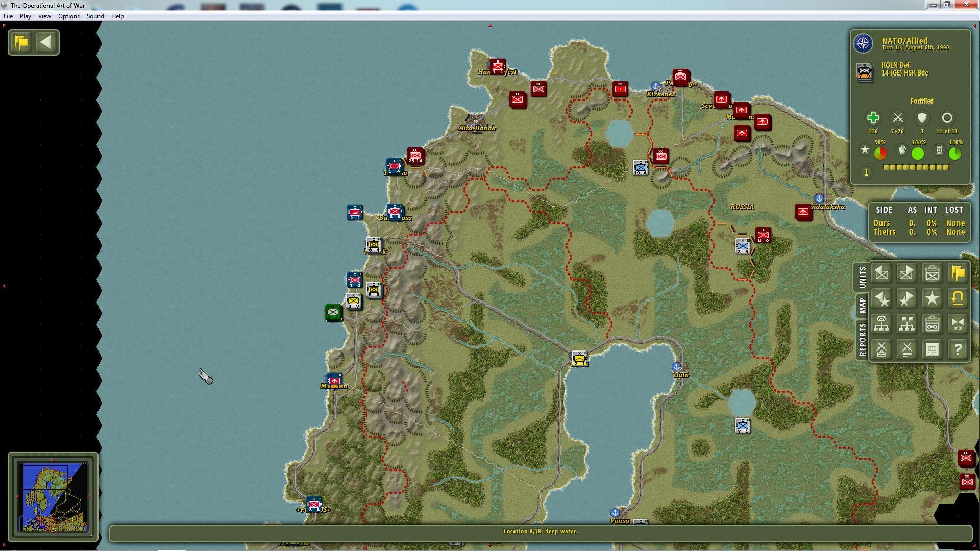Click the yellow segmented bar in unit panel
This screenshot has height=551, width=980.
tap(916, 167)
